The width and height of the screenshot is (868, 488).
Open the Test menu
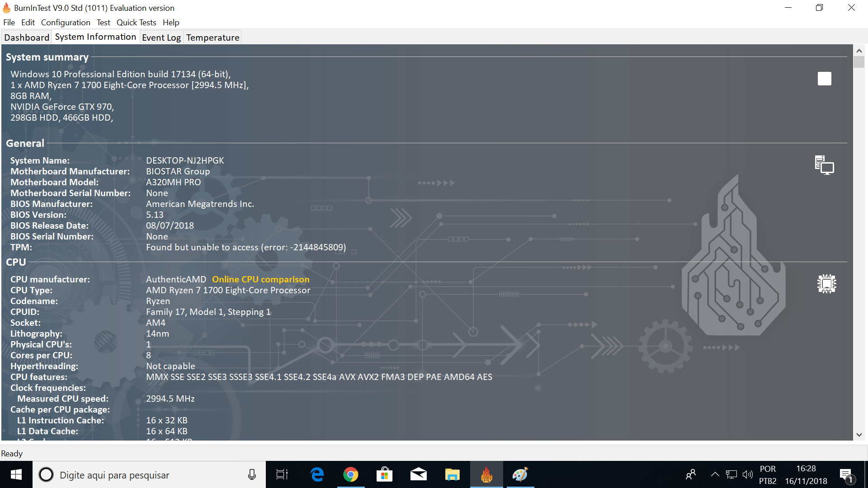pos(104,22)
